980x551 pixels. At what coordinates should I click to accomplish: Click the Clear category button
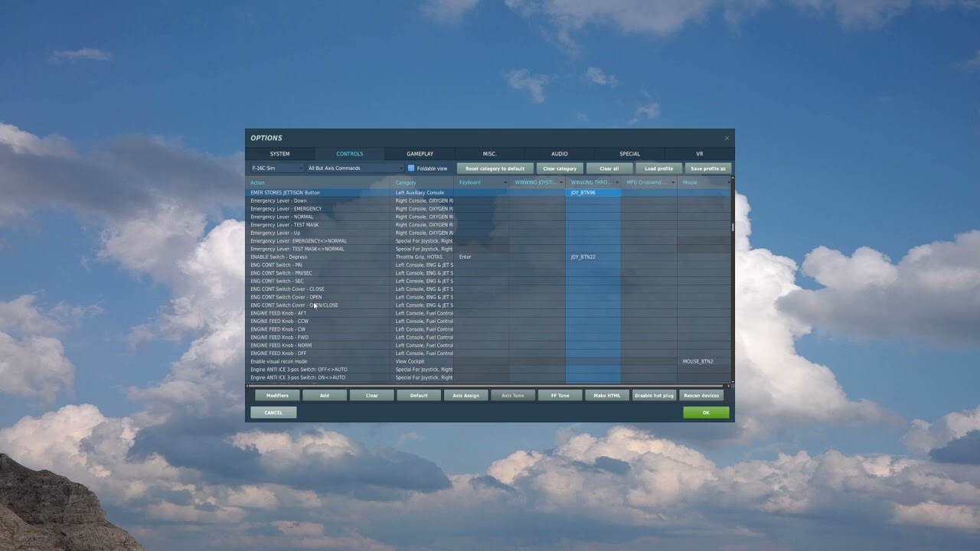560,168
